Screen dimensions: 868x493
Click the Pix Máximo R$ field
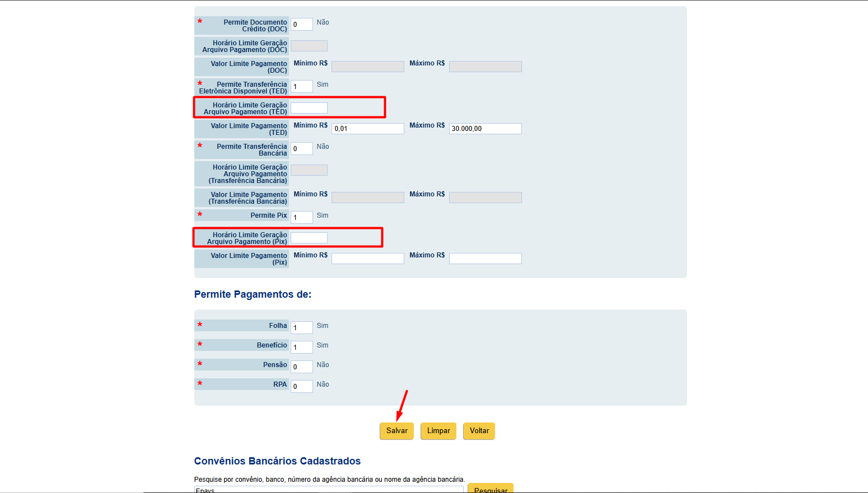tap(486, 259)
